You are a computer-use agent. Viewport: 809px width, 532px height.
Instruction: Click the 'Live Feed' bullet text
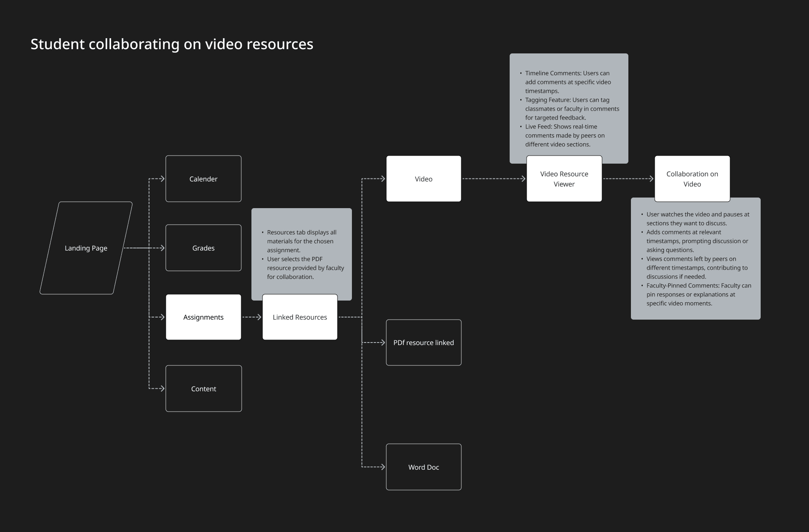(565, 135)
